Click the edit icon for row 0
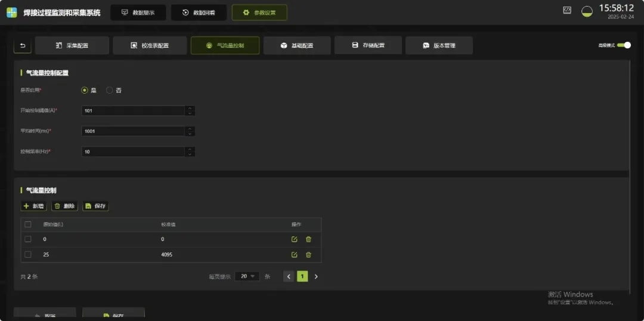Viewport: 644px width, 321px height. click(x=294, y=239)
